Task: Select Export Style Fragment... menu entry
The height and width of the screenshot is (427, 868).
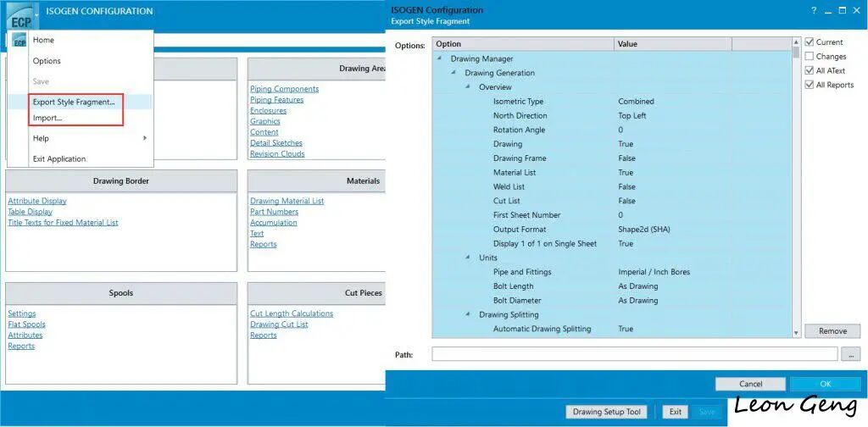Action: [74, 102]
